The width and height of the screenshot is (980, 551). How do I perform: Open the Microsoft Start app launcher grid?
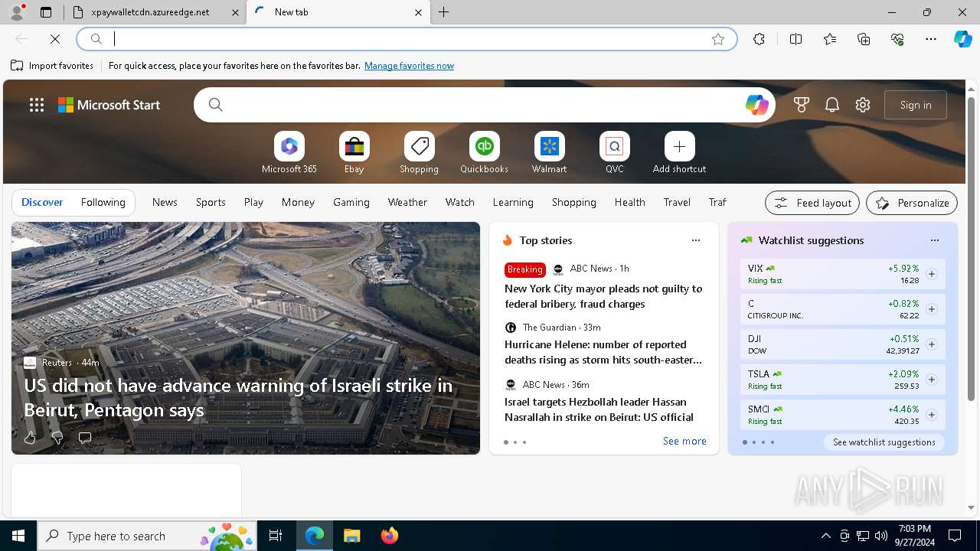tap(37, 105)
